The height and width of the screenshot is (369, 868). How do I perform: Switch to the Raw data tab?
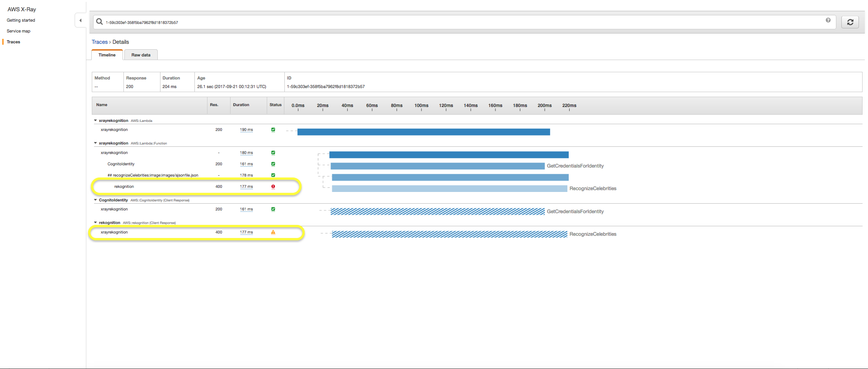click(141, 55)
